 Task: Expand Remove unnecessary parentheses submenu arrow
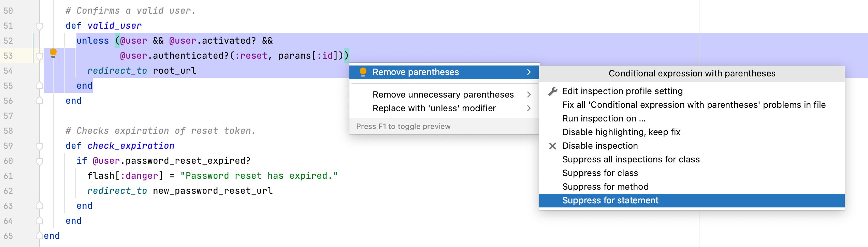[529, 95]
